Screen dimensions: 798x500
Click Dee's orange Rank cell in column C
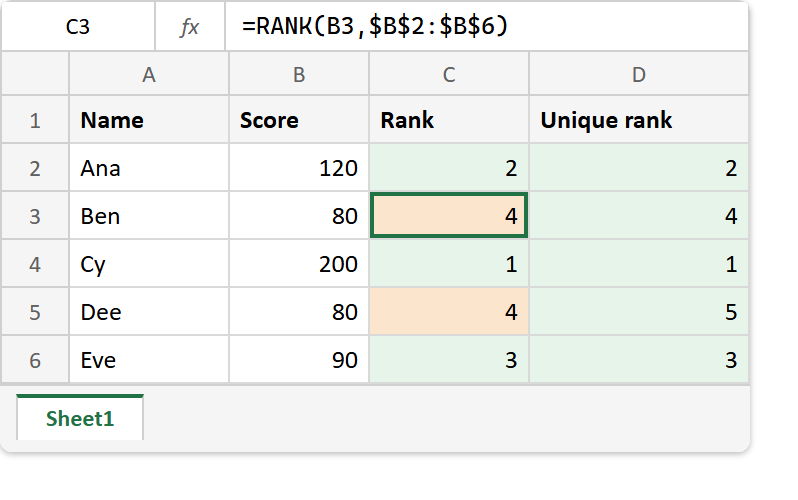pyautogui.click(x=449, y=312)
